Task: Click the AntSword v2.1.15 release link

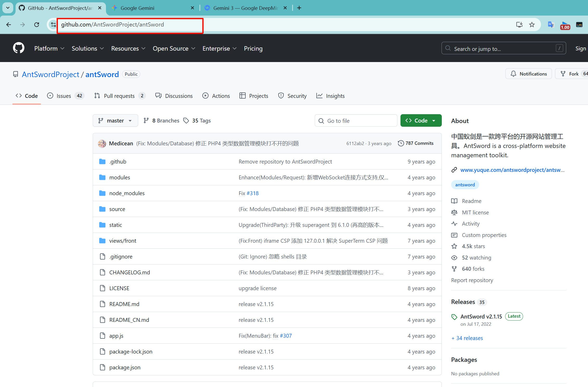Action: (481, 316)
